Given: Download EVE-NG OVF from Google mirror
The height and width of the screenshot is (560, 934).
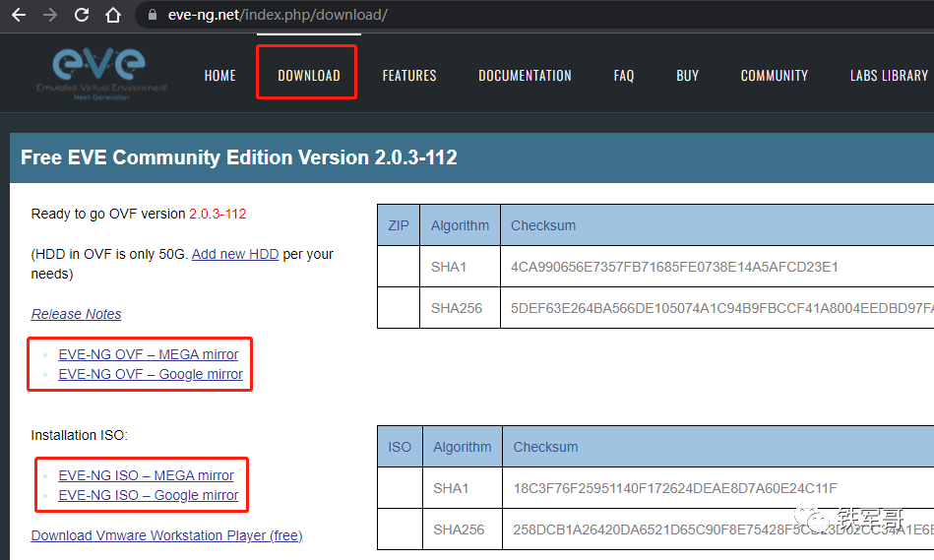Looking at the screenshot, I should point(151,374).
